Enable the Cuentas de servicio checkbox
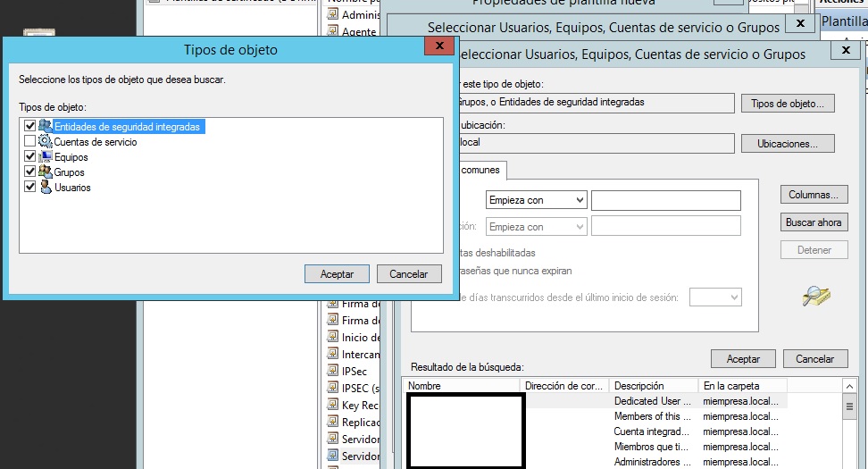This screenshot has height=469, width=868. [x=30, y=142]
